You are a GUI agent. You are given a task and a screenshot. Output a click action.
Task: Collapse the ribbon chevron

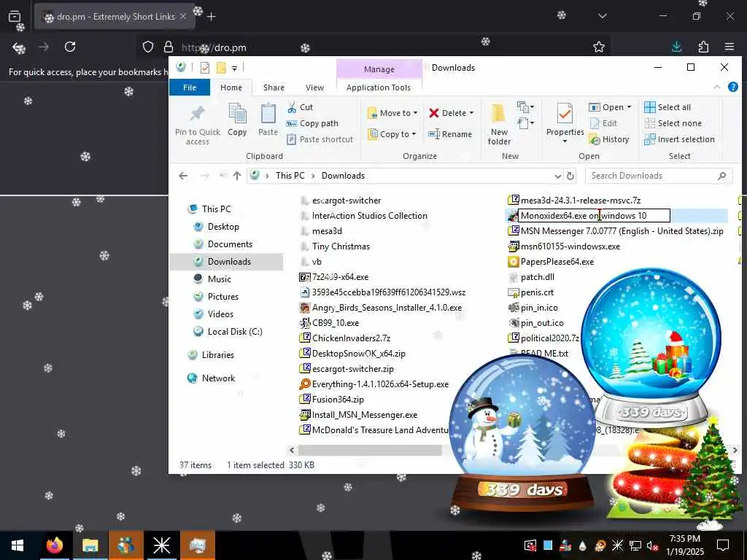[x=716, y=87]
